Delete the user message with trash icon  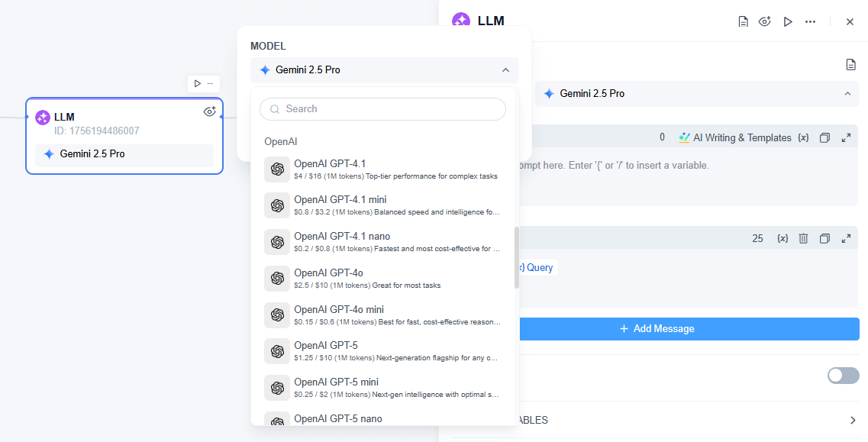804,239
